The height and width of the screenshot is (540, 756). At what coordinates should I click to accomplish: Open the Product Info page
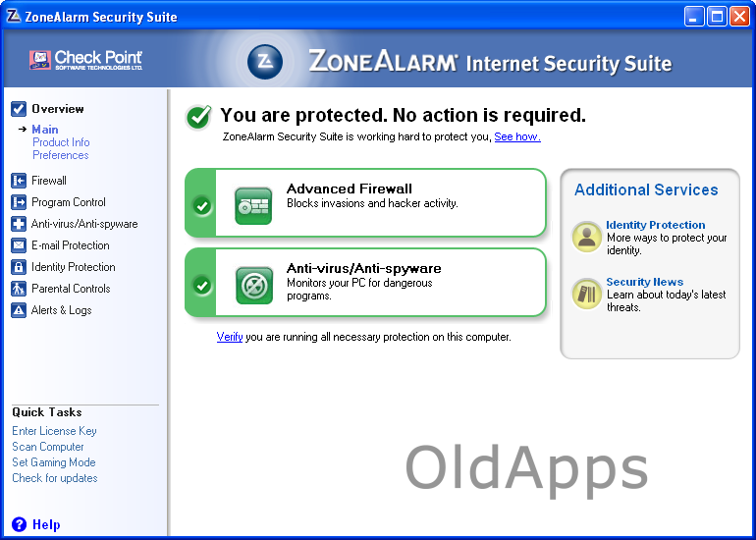pyautogui.click(x=61, y=142)
